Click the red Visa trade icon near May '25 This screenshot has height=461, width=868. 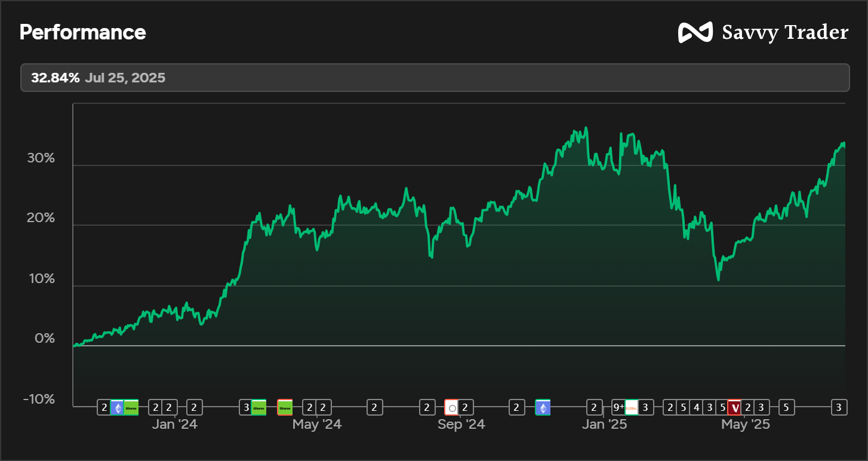736,407
